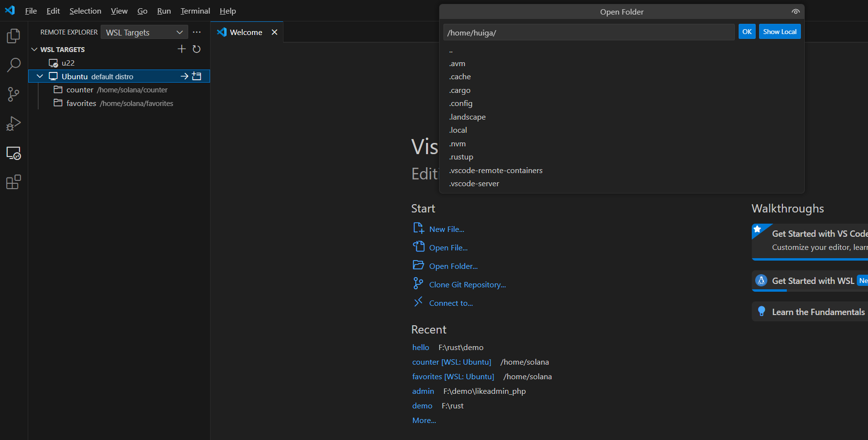Open Run and Debug view

pos(14,123)
